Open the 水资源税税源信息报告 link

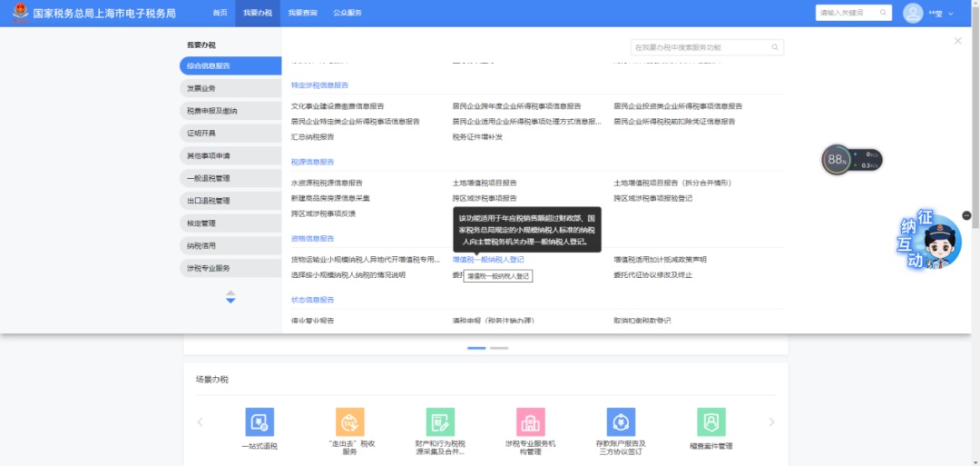point(327,183)
